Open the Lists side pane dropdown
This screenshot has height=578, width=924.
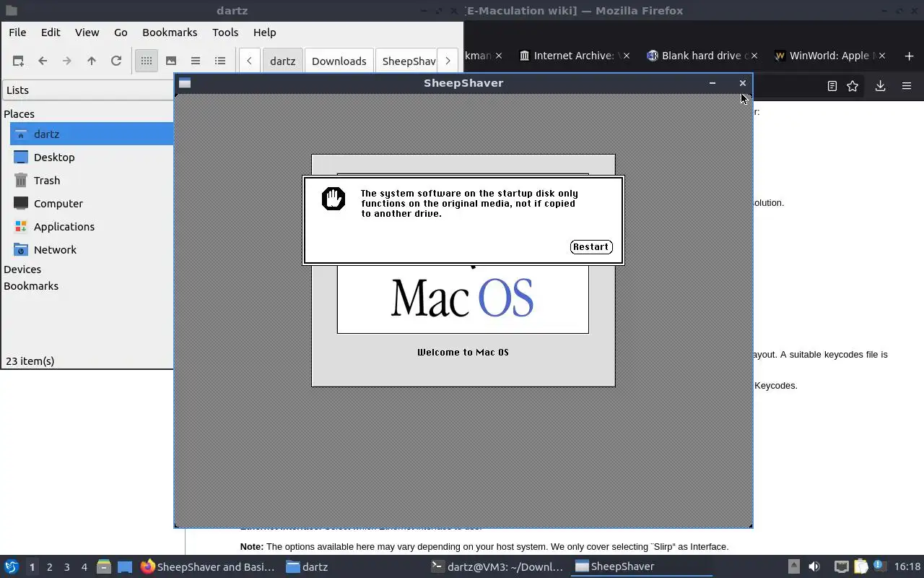(88, 90)
